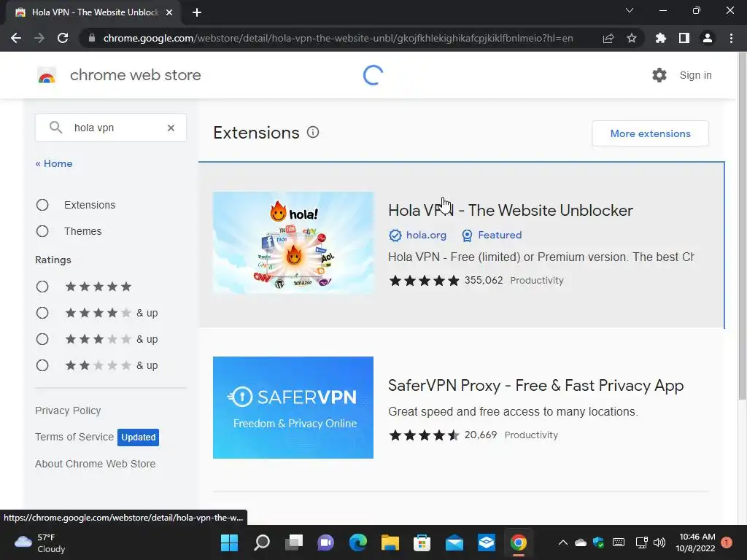The width and height of the screenshot is (747, 560).
Task: Clear the hola vpn search text
Action: [171, 128]
